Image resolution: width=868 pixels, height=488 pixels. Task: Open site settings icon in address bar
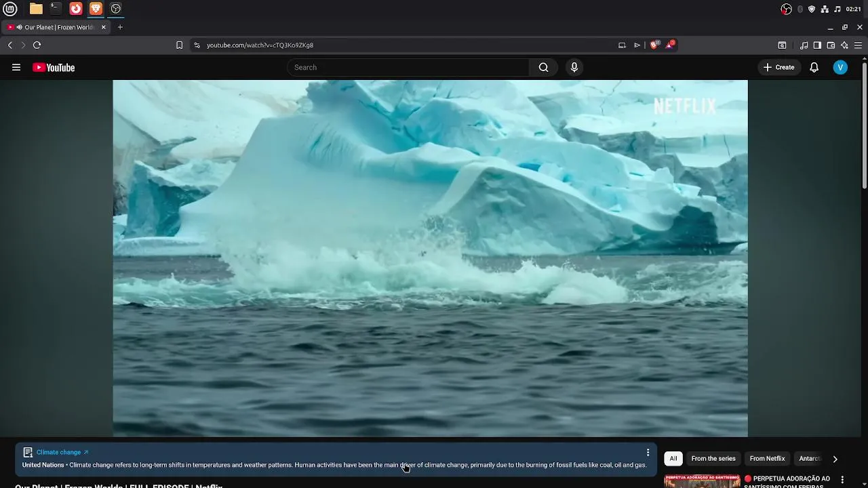pos(197,45)
